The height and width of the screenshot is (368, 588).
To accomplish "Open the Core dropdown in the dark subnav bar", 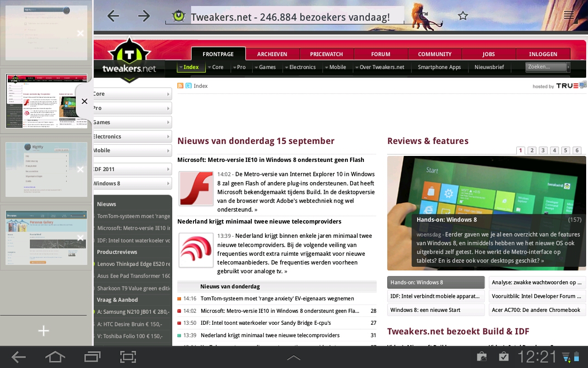I will pyautogui.click(x=215, y=67).
